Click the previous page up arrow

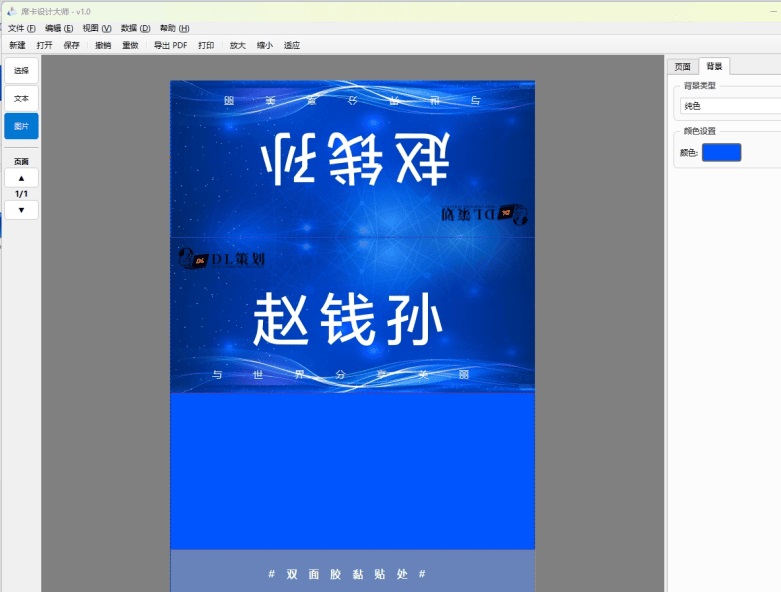point(21,177)
